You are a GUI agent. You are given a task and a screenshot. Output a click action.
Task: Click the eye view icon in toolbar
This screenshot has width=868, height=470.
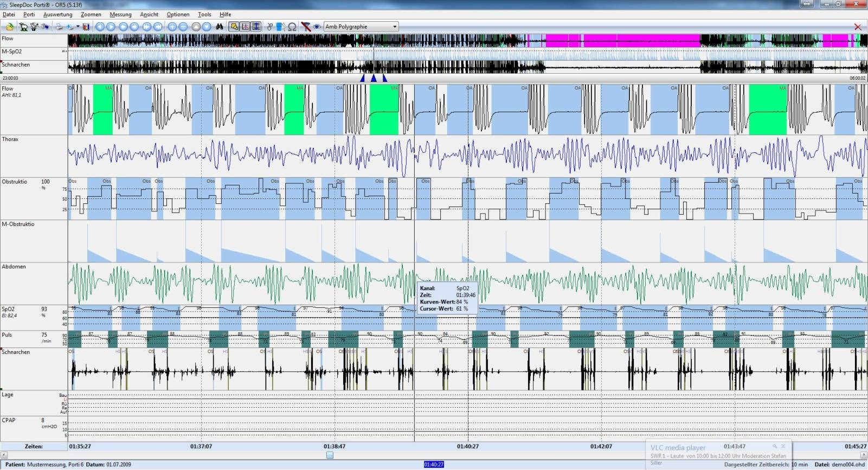click(317, 27)
